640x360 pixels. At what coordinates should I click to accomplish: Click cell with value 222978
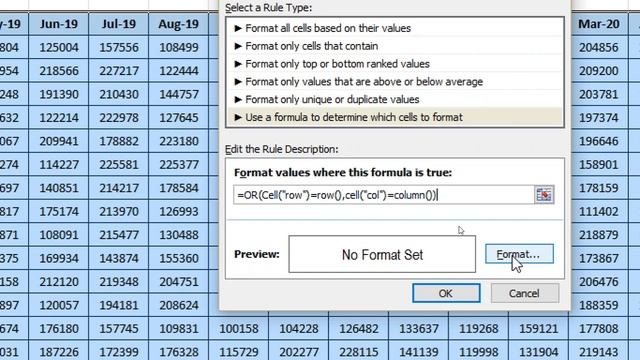pyautogui.click(x=119, y=118)
